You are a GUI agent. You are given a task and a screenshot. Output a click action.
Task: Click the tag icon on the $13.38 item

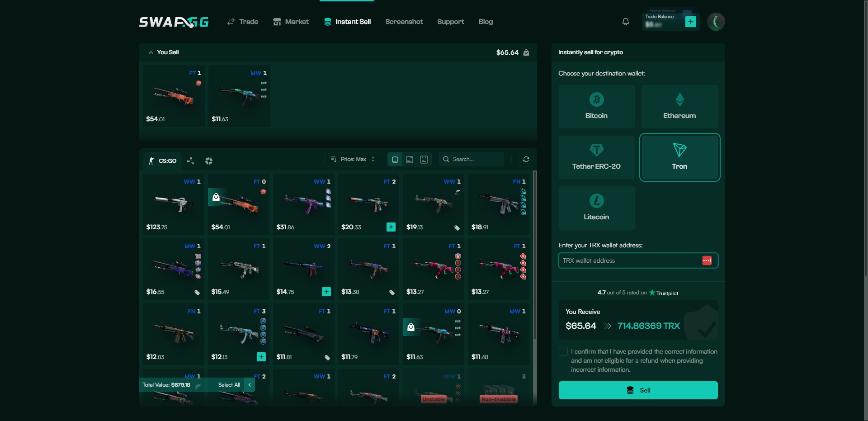pyautogui.click(x=392, y=292)
